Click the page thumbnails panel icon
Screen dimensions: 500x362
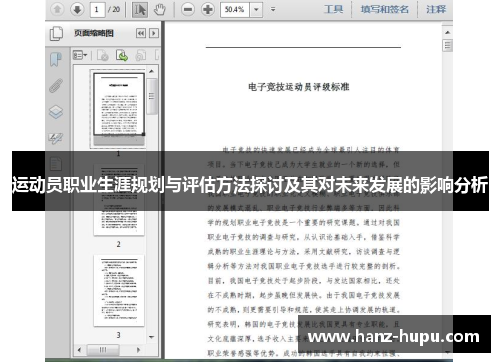click(56, 33)
